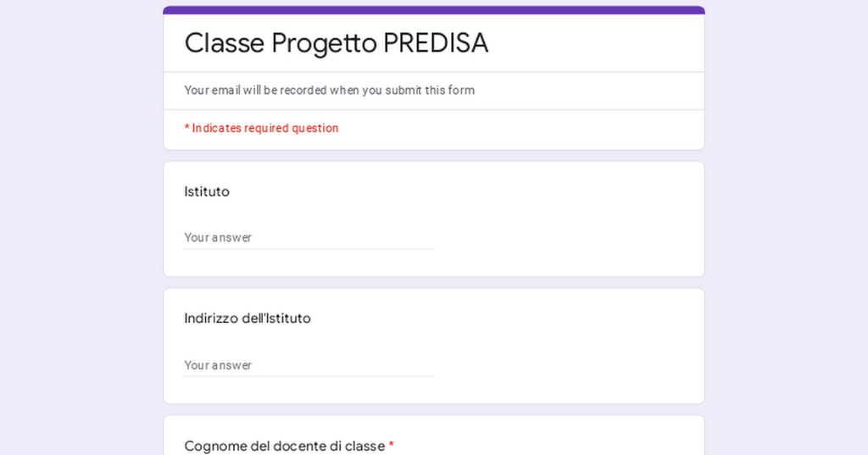
Task: Click the form title Classe Progetto PREDISA
Action: [x=336, y=43]
